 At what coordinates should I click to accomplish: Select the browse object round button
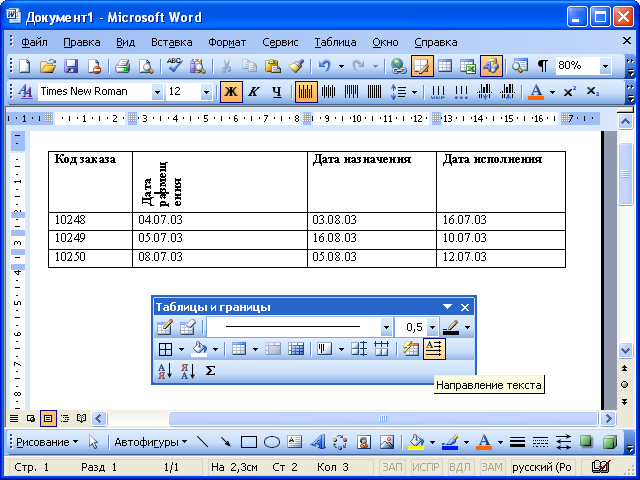pyautogui.click(x=624, y=384)
